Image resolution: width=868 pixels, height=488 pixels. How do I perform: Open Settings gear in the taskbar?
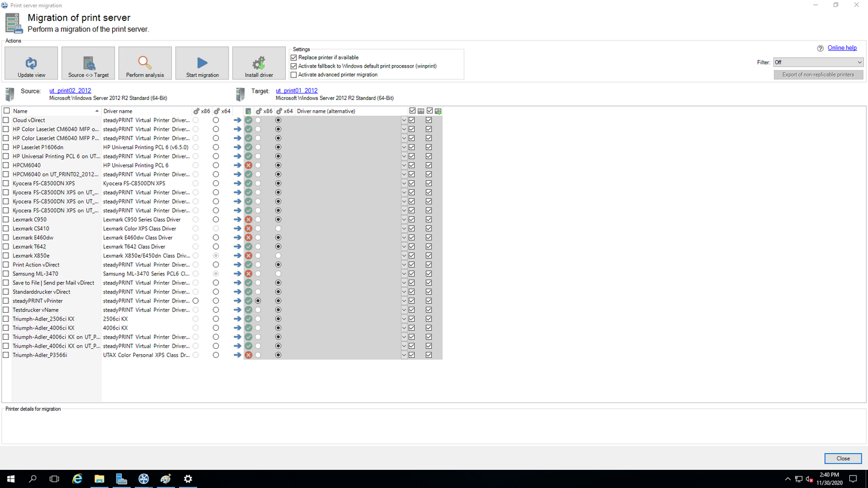[188, 479]
